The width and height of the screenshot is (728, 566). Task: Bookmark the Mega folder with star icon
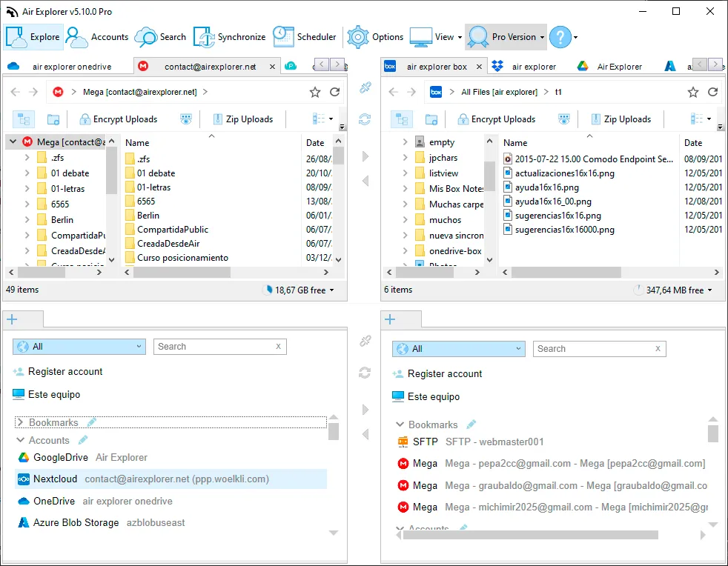pyautogui.click(x=315, y=93)
